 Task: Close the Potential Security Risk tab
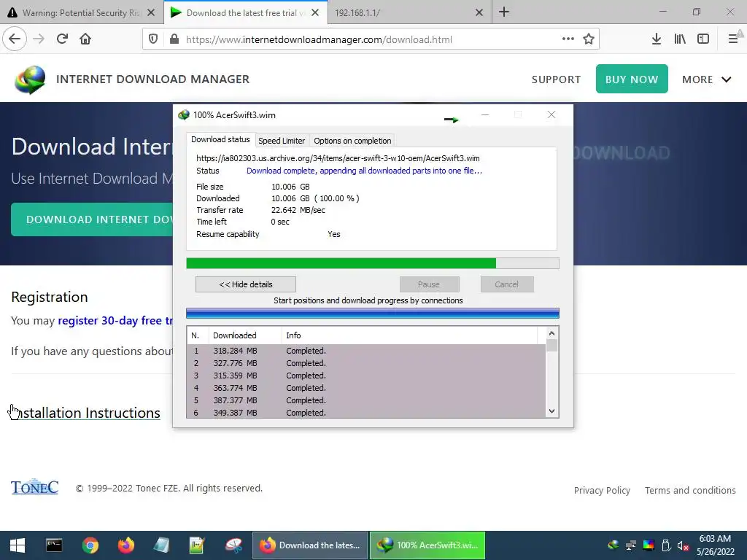(151, 13)
